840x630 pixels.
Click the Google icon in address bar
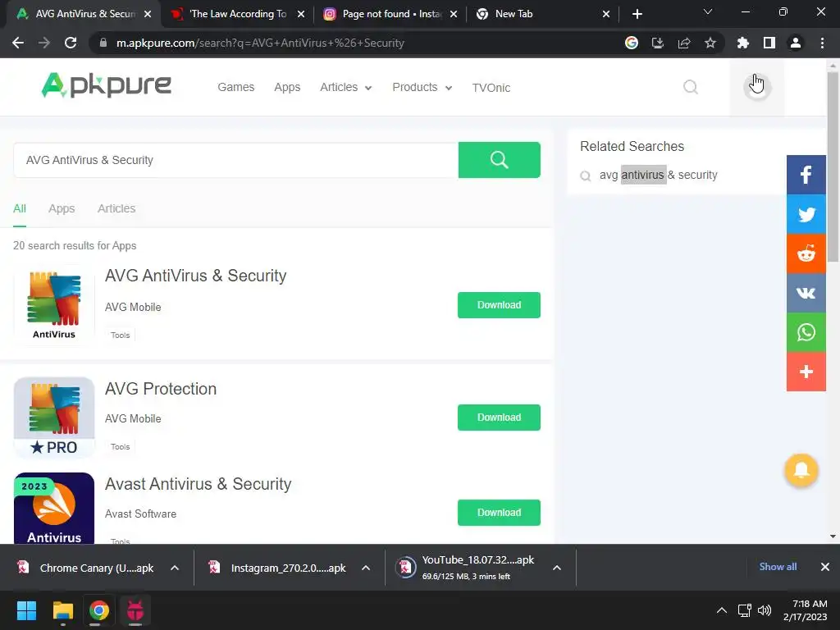[x=631, y=43]
